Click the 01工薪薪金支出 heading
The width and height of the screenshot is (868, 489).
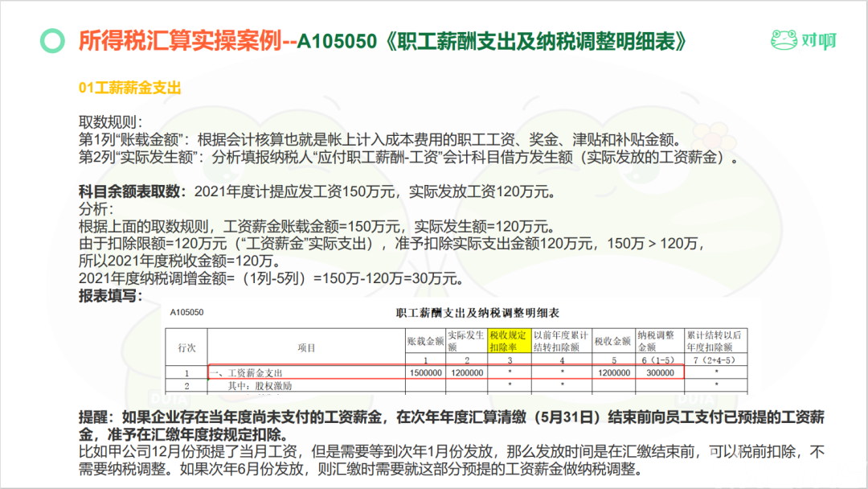[130, 88]
